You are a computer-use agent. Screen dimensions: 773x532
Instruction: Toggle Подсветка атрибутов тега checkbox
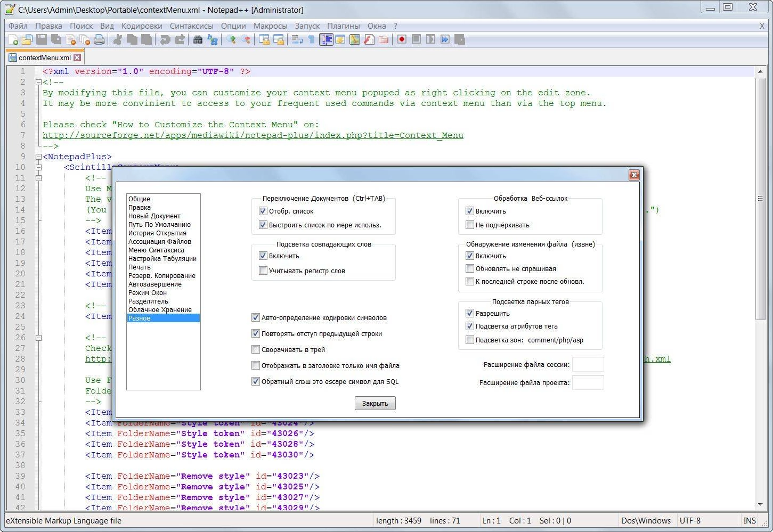[469, 326]
